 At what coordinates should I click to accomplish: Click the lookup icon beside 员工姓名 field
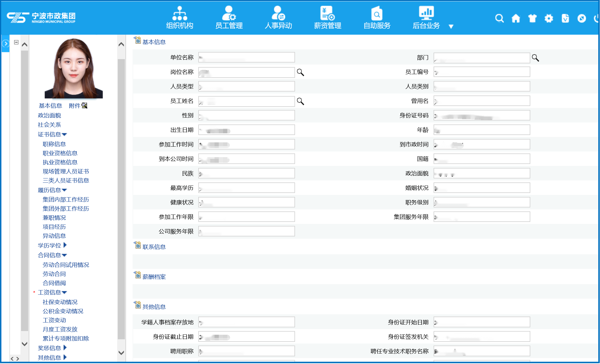[x=300, y=101]
